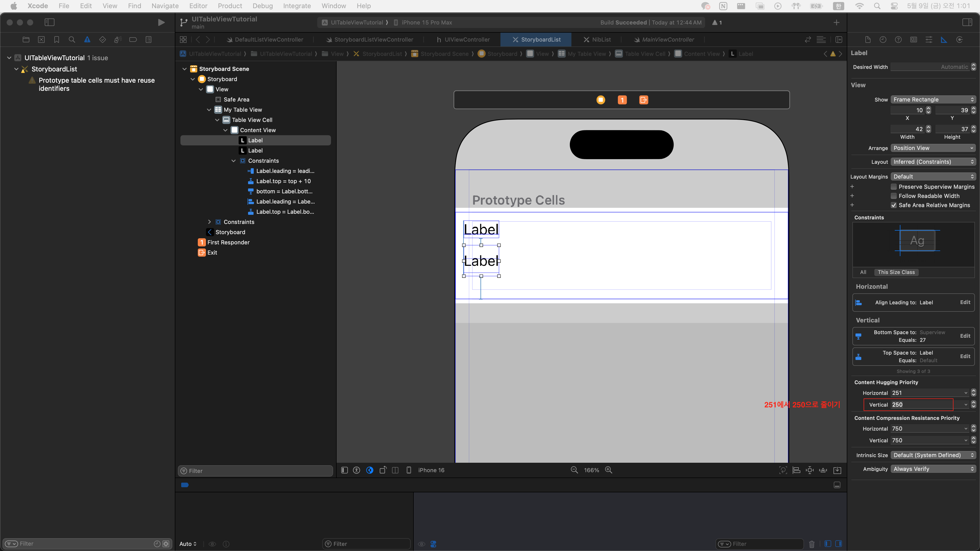Open Resolve Auto Layout Issues menu
Screen dimensions: 980x551
pos(823,470)
